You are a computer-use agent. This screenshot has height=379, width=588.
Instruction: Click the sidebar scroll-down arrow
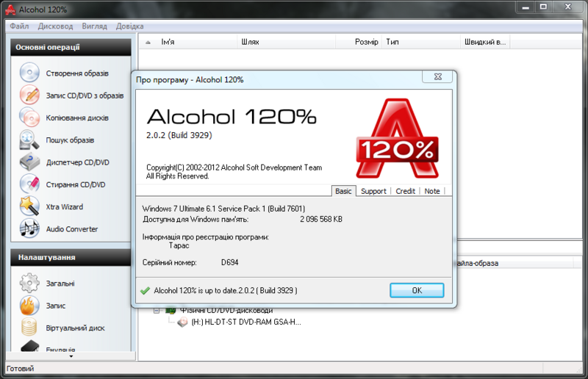[x=71, y=357]
